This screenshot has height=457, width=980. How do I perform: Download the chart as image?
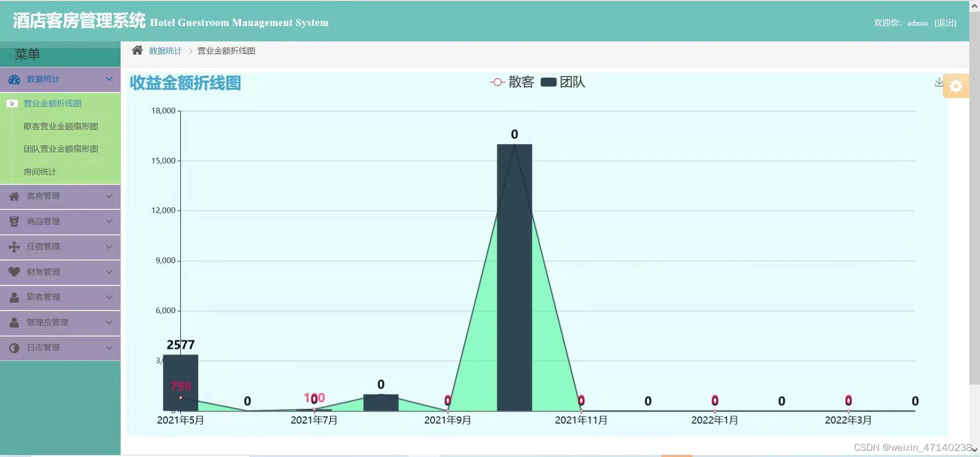coord(939,82)
